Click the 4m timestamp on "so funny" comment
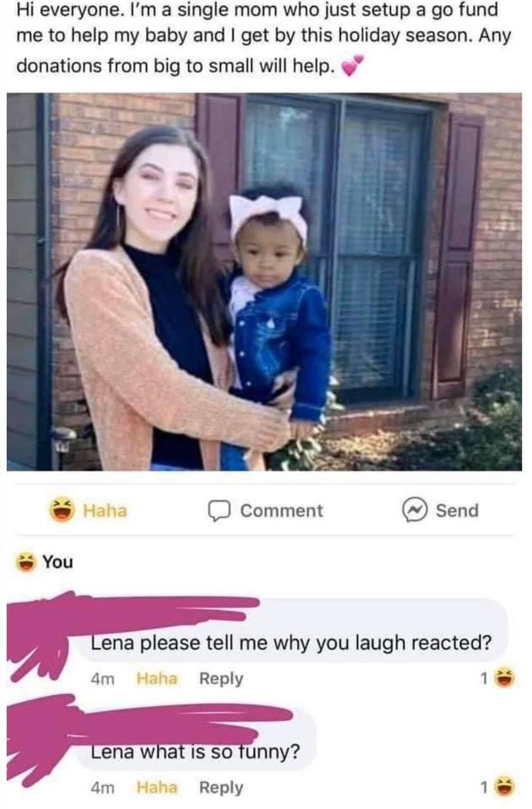The height and width of the screenshot is (809, 532). [102, 787]
